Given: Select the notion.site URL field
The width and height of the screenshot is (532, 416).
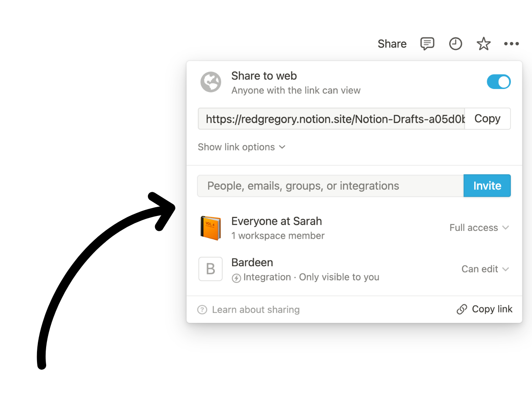Looking at the screenshot, I should pyautogui.click(x=331, y=119).
